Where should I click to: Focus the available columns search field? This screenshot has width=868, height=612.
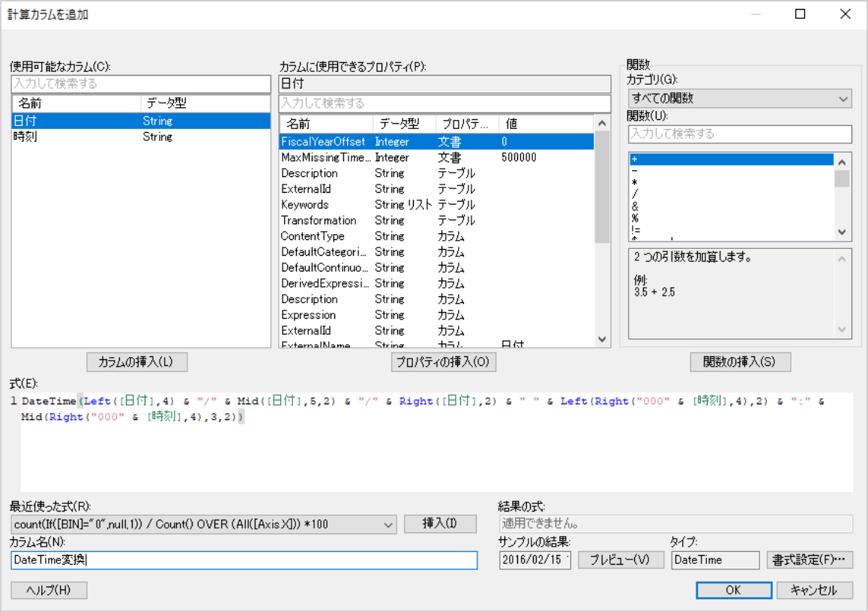click(x=141, y=84)
